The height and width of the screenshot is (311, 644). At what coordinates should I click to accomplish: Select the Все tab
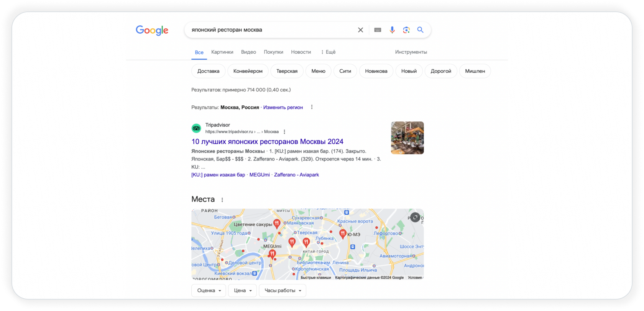199,52
